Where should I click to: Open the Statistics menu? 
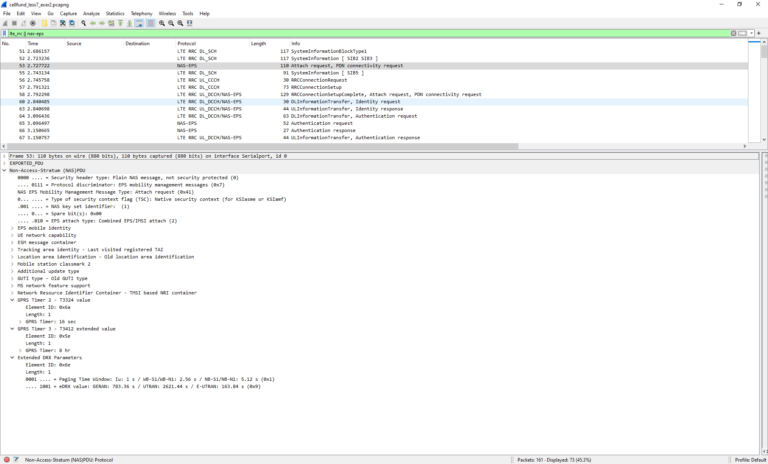tap(115, 13)
